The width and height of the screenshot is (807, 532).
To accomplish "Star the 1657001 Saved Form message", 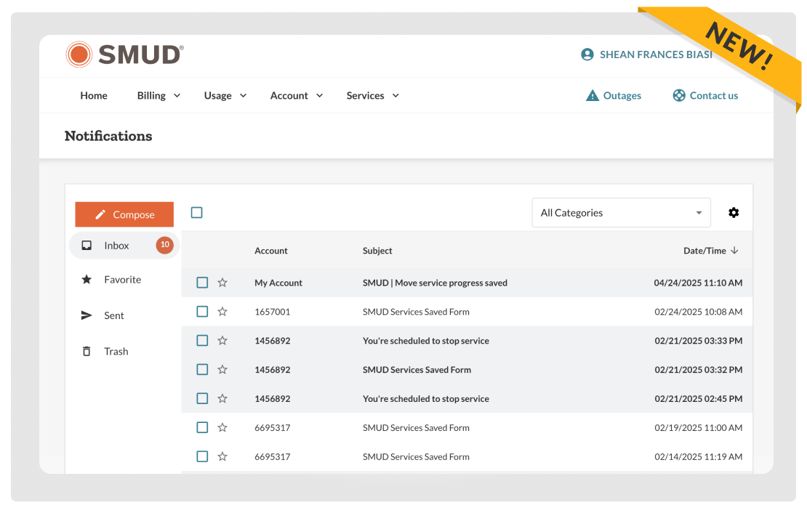I will [222, 312].
